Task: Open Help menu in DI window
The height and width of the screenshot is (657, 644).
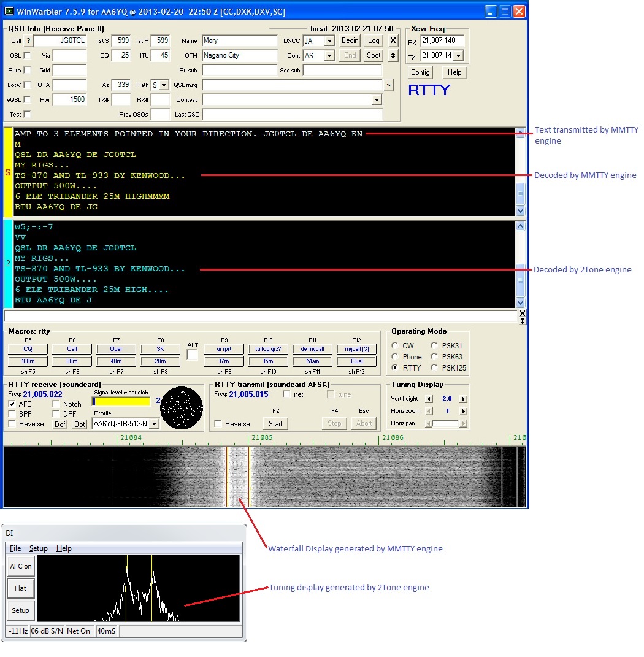Action: pos(64,548)
